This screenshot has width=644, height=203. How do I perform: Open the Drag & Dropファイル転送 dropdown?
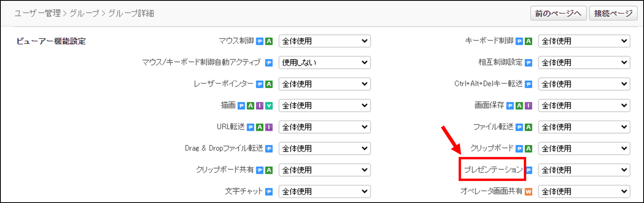tap(325, 148)
